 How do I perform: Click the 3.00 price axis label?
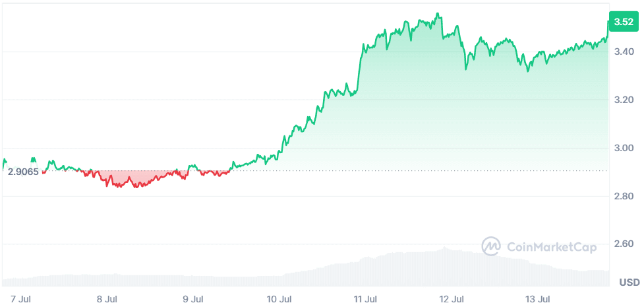click(x=624, y=148)
